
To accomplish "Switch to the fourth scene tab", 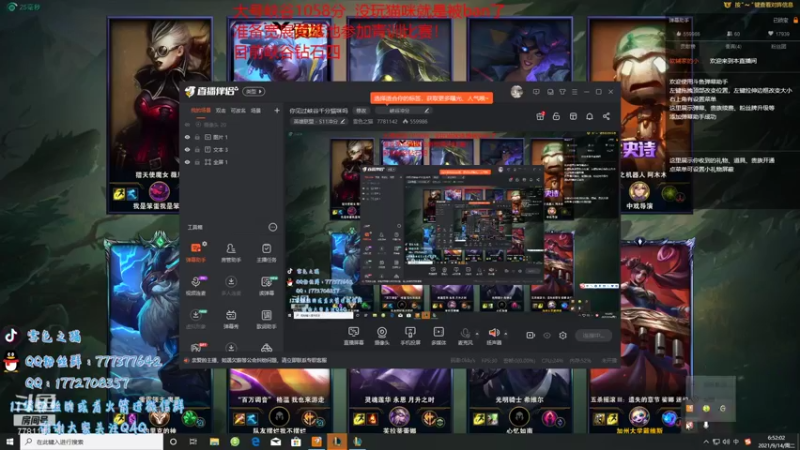I will [x=256, y=110].
